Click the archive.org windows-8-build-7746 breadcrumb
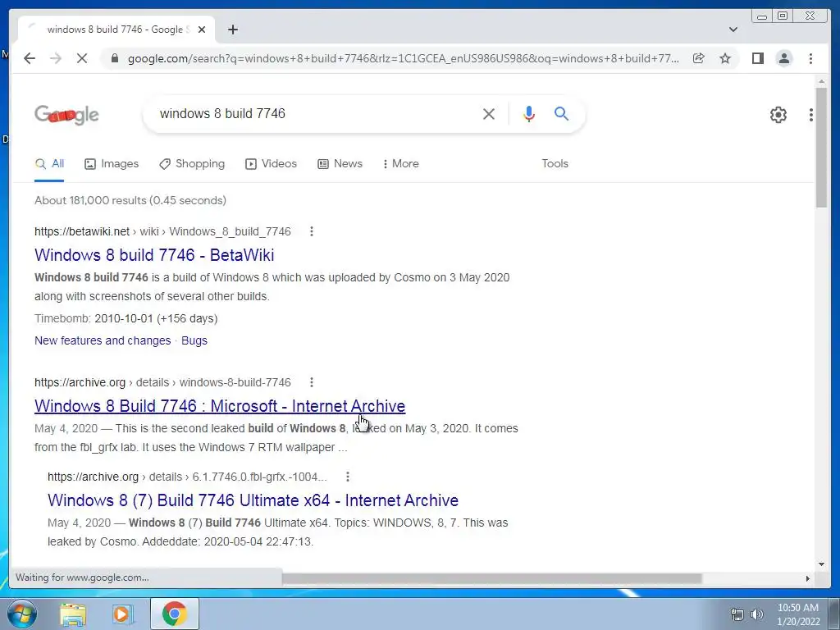 162,382
